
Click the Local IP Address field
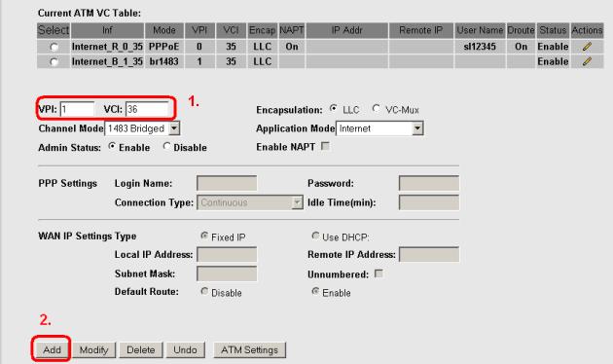pyautogui.click(x=227, y=255)
